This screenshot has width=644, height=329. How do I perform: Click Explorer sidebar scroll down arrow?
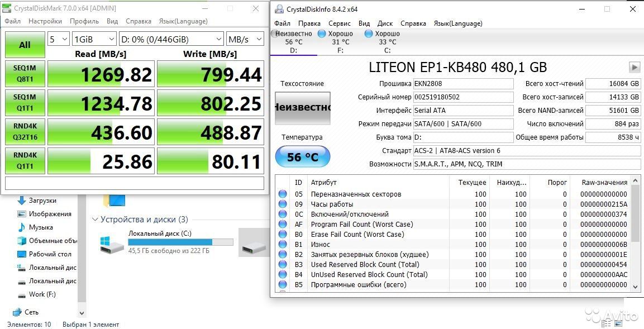pos(82,313)
